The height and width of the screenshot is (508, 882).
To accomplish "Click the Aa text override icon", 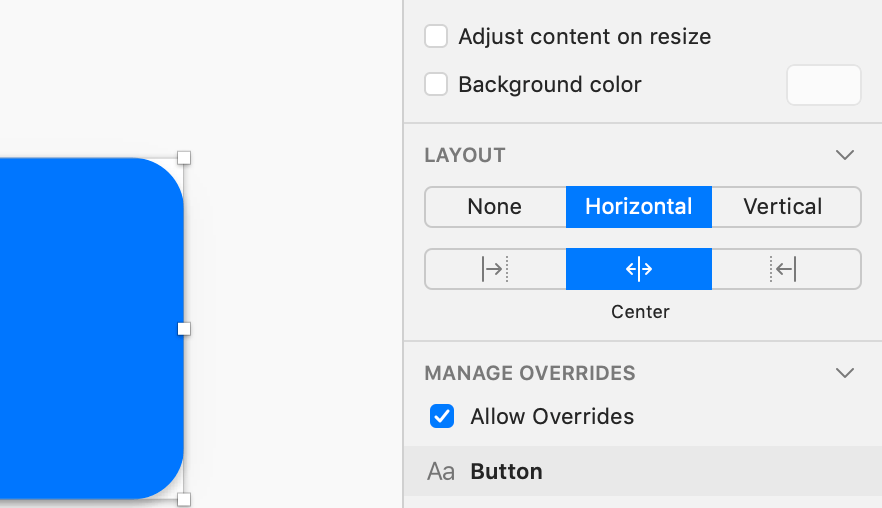I will pos(441,472).
